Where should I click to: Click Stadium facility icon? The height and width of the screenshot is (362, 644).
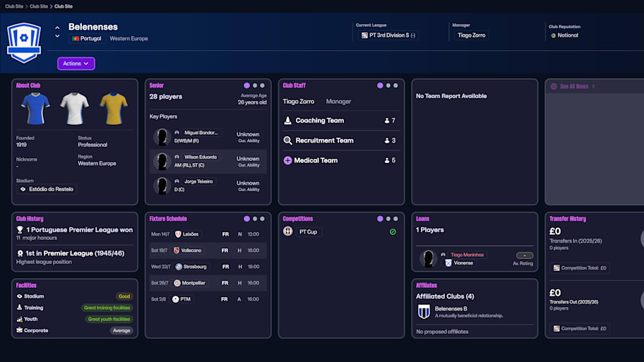[19, 296]
